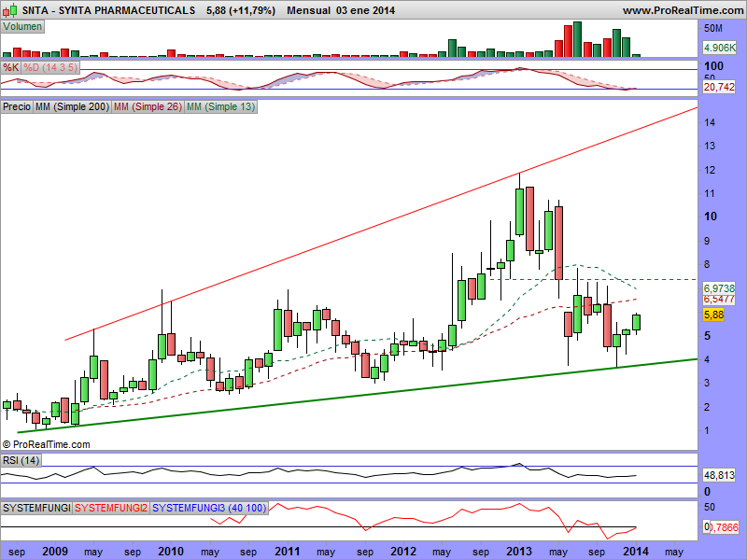The height and width of the screenshot is (560, 747).
Task: Click the 2009 year label on time axis
Action: coord(55,552)
